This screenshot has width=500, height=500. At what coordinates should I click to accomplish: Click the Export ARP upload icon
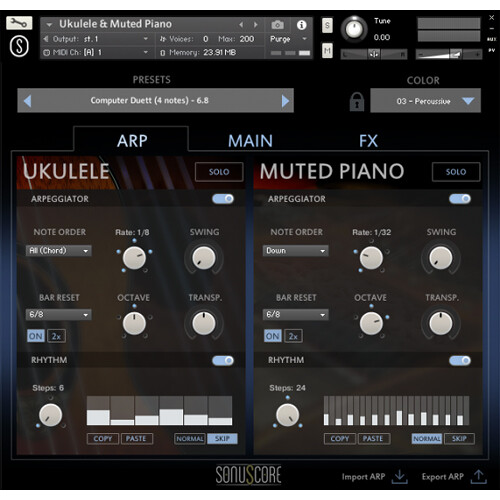tap(478, 477)
